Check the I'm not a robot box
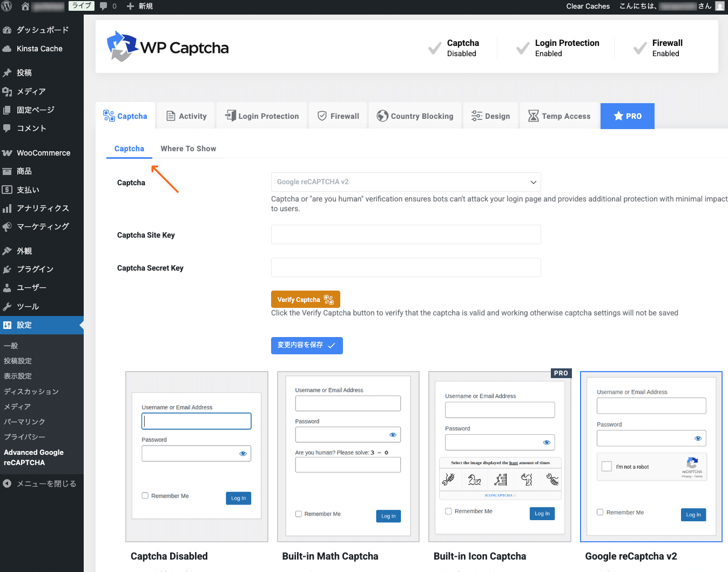Viewport: 728px width, 572px height. coord(605,467)
